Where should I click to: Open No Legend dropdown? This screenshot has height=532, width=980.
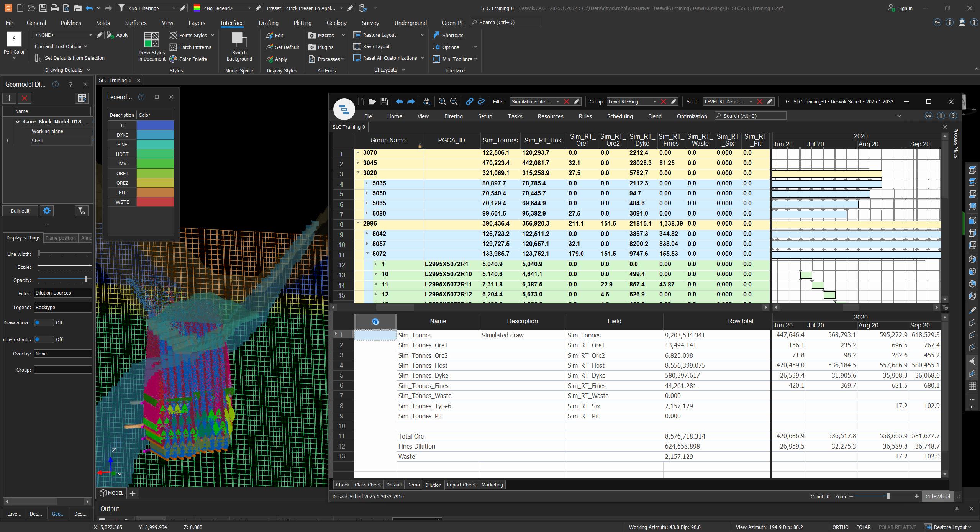tap(249, 8)
